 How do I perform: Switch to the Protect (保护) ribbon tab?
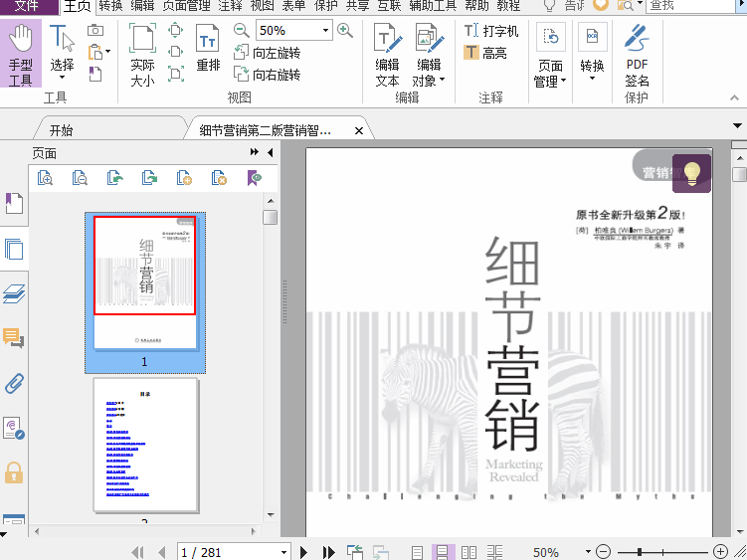tap(326, 6)
